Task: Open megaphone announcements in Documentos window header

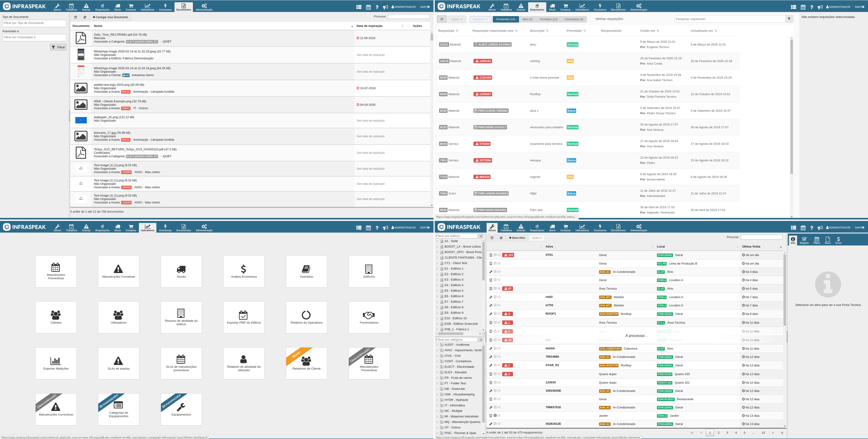Action: pos(386,7)
